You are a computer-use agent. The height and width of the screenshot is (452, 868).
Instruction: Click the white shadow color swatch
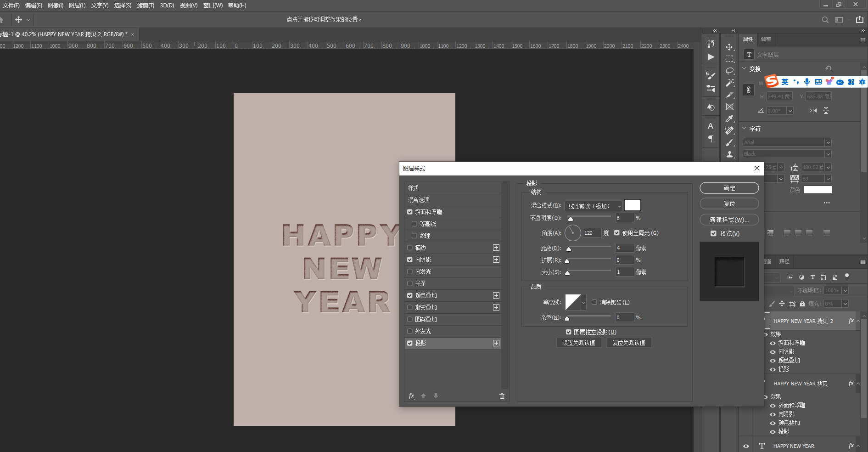(632, 205)
